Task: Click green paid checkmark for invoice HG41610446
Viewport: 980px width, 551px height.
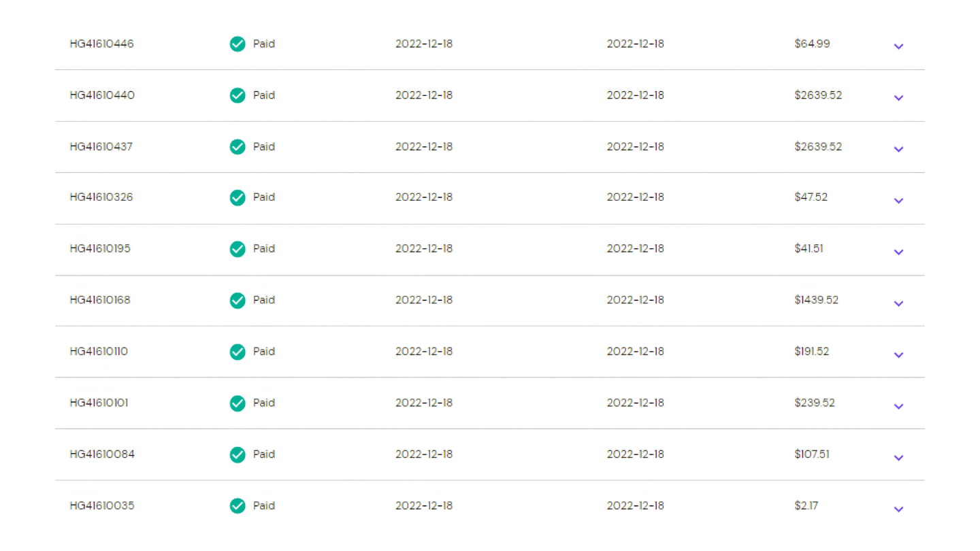Action: (238, 44)
